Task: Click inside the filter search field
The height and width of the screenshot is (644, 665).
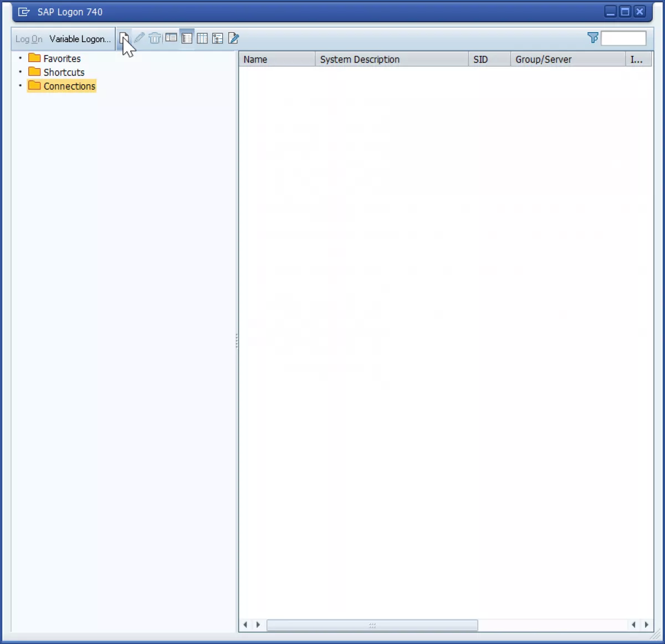Action: click(623, 38)
